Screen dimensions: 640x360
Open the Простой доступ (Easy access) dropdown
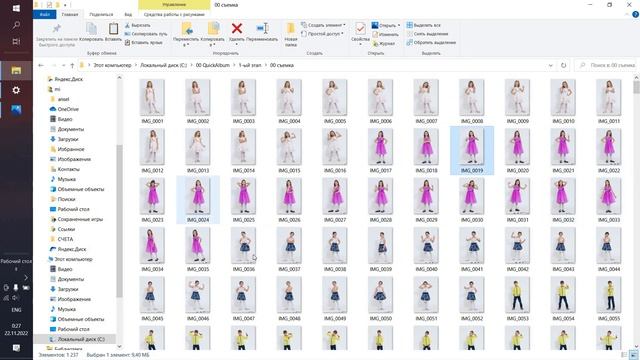(322, 34)
